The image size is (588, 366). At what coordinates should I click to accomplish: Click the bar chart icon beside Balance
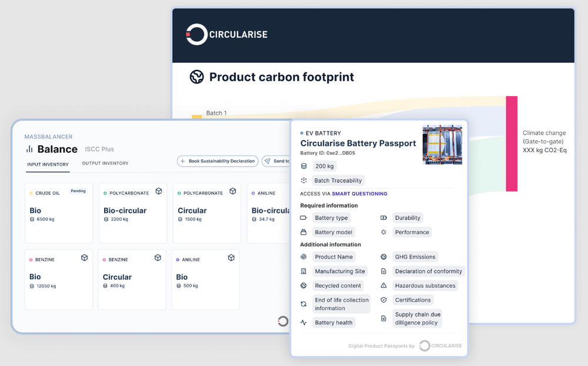point(29,149)
